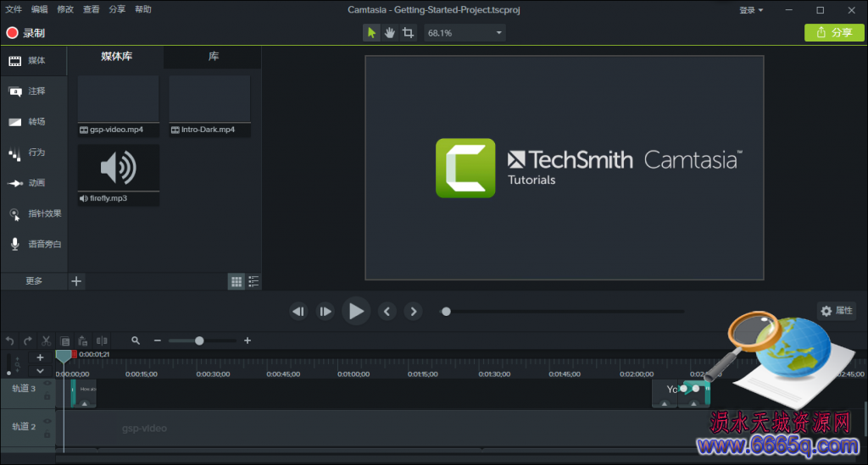
Task: Click the split clip icon
Action: 102,340
